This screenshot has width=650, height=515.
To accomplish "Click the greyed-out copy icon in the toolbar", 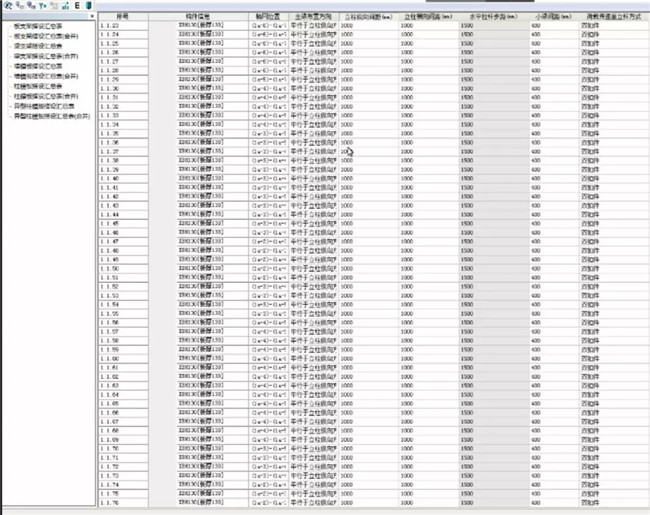I will click(x=54, y=6).
